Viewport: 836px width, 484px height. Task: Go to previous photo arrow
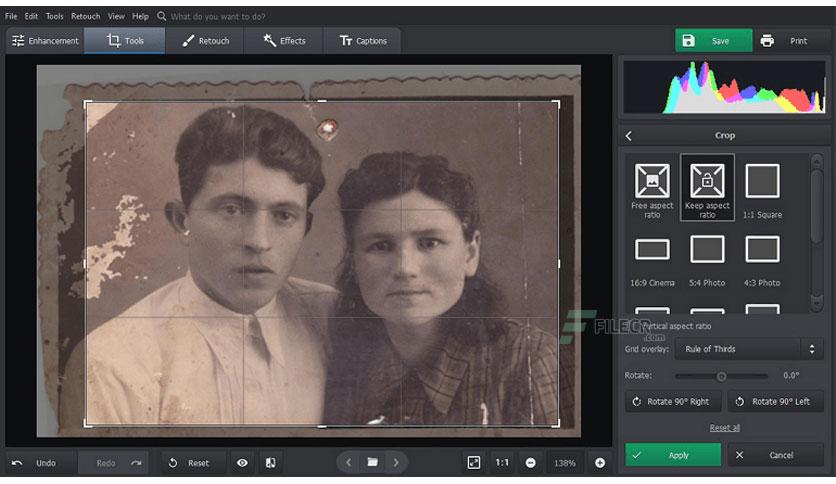click(x=349, y=462)
